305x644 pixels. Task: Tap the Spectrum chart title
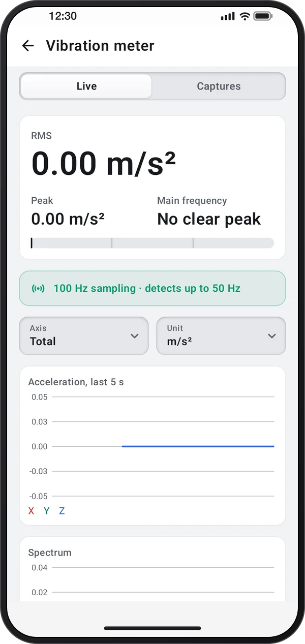pyautogui.click(x=50, y=553)
